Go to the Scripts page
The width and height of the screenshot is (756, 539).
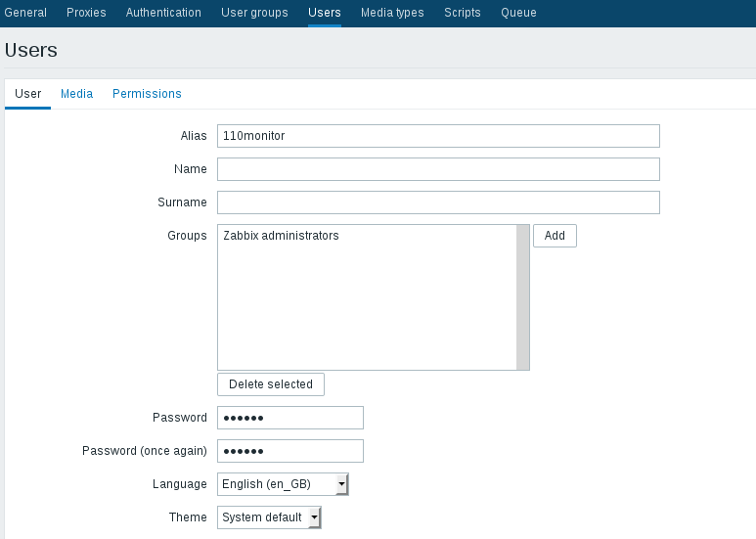(463, 13)
